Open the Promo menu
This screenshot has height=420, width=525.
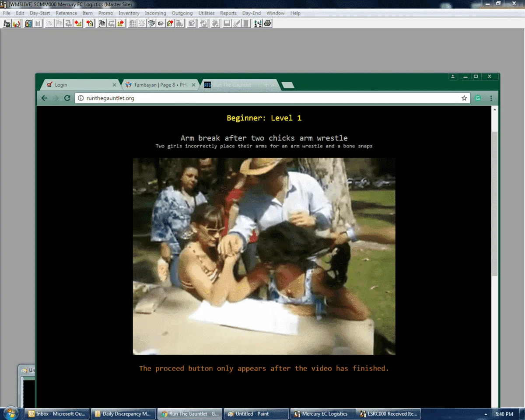(105, 13)
